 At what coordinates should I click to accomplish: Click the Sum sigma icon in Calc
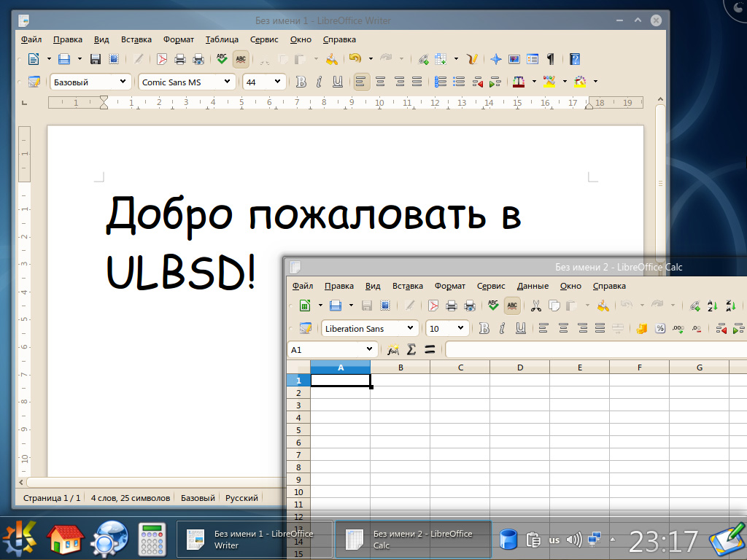411,350
